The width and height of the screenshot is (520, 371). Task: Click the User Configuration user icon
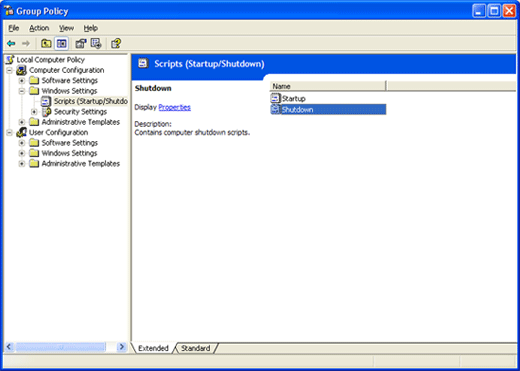pyautogui.click(x=22, y=132)
